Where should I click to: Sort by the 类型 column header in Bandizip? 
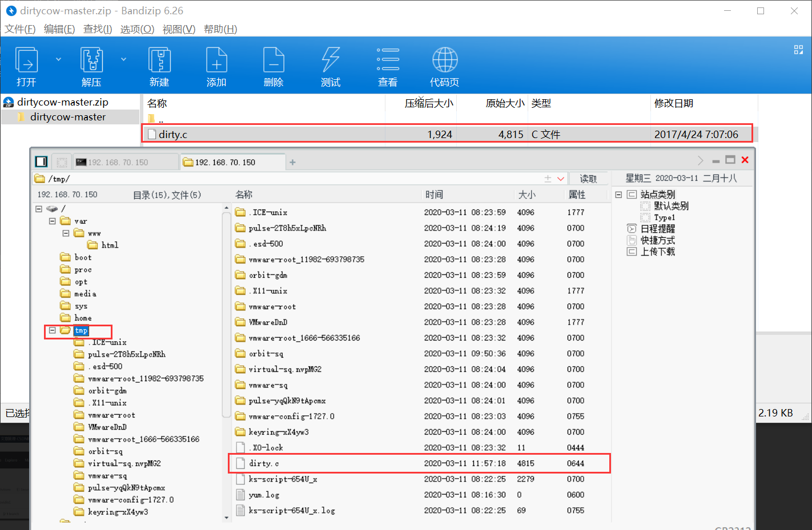pyautogui.click(x=541, y=103)
